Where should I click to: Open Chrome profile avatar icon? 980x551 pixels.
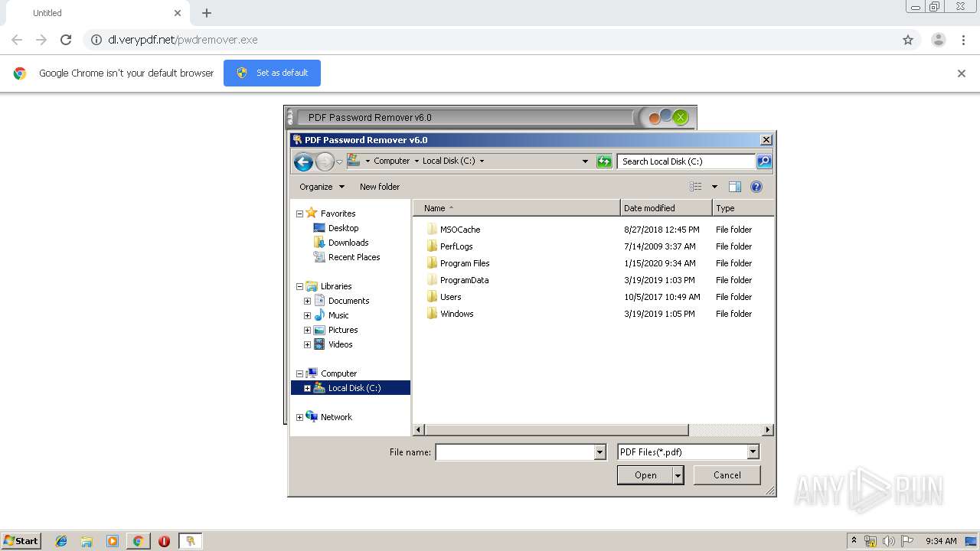pos(939,40)
